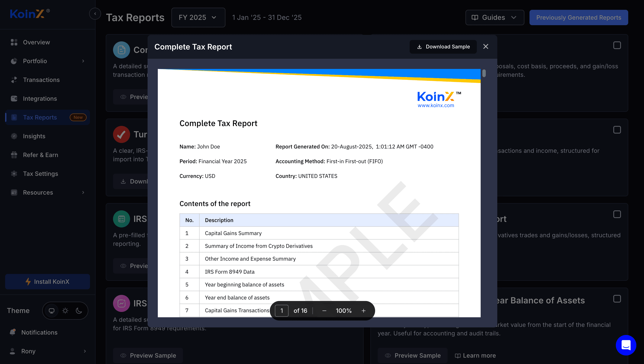Click the page number input field
This screenshot has height=364, width=644.
coord(281,311)
